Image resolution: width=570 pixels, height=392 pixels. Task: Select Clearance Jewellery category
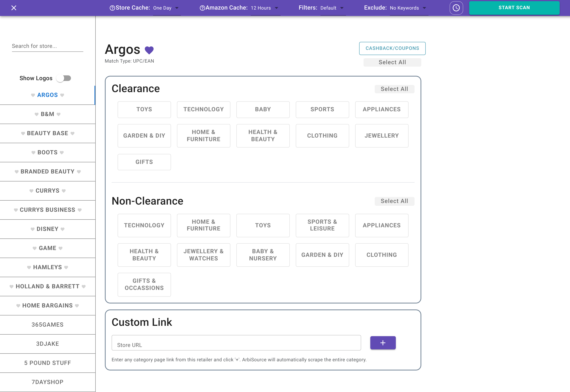pyautogui.click(x=382, y=136)
